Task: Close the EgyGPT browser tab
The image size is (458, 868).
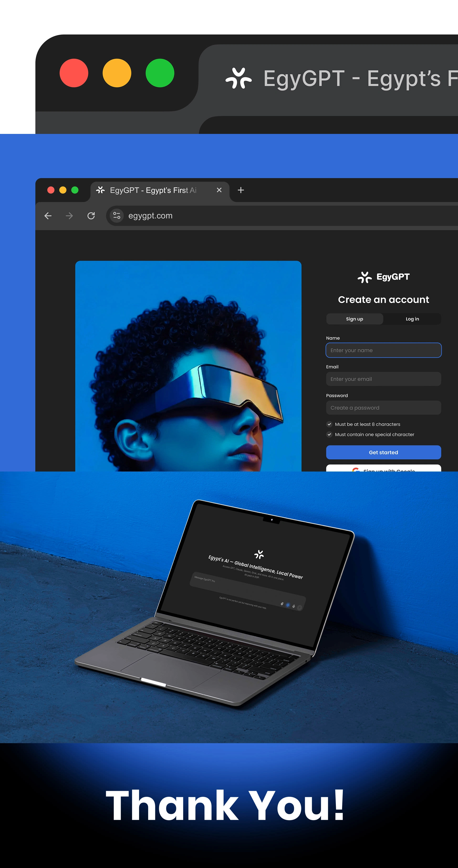Action: coord(219,190)
